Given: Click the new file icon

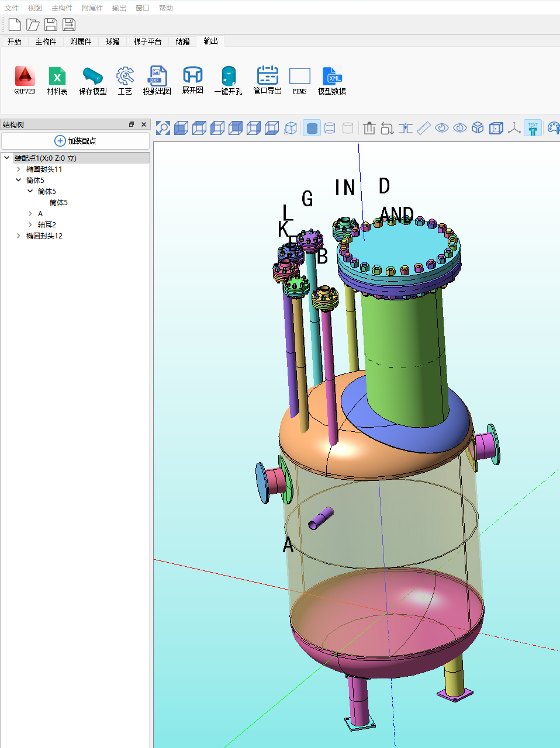Looking at the screenshot, I should coord(15,25).
